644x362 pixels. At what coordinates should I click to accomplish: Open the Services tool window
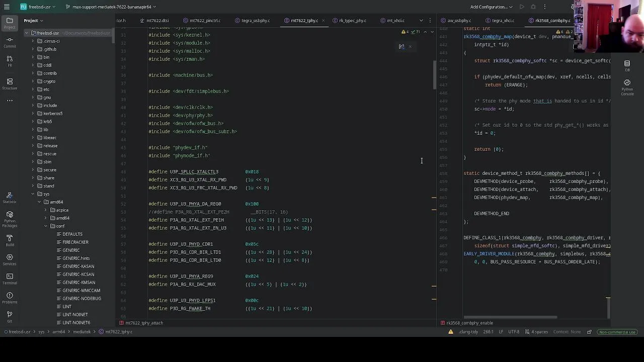[10, 259]
